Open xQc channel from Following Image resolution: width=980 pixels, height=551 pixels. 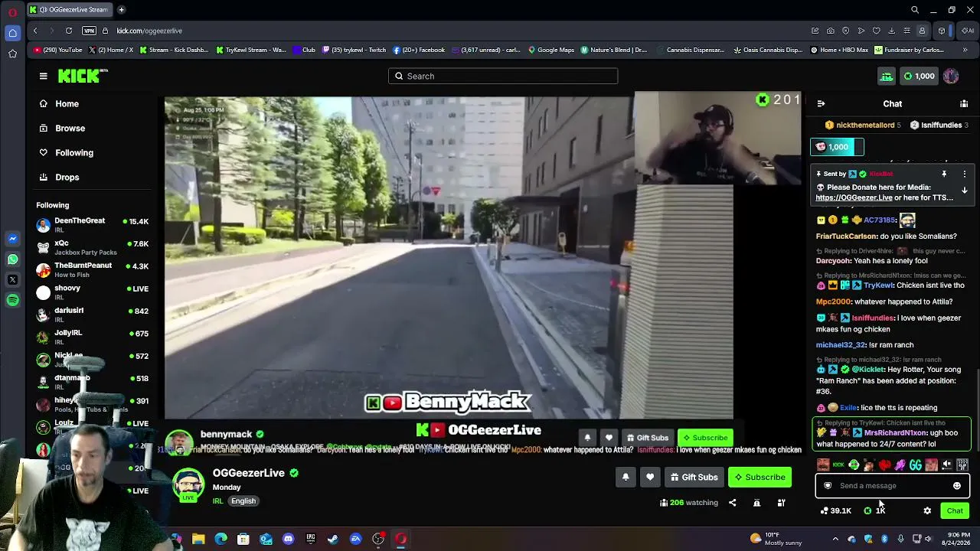(93, 247)
